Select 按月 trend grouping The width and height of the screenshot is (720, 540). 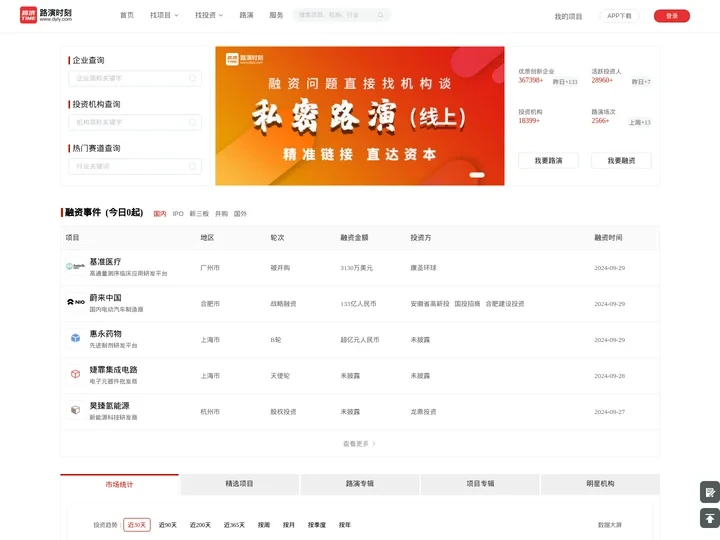point(288,525)
